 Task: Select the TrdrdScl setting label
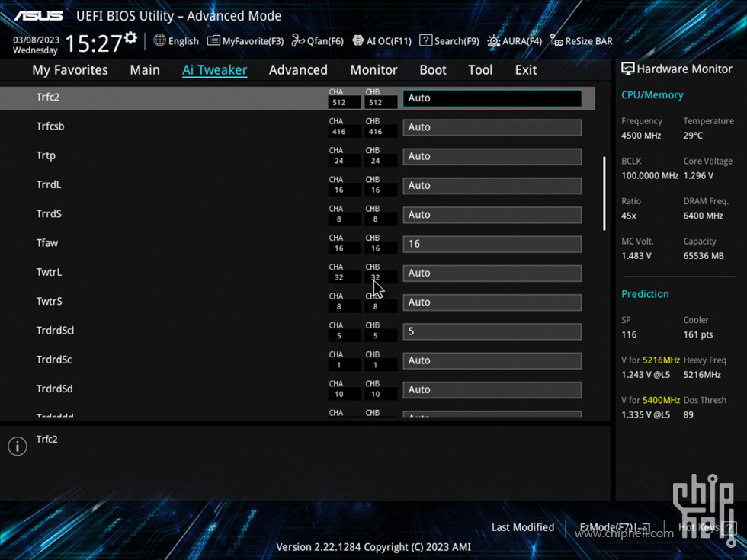[x=55, y=331]
